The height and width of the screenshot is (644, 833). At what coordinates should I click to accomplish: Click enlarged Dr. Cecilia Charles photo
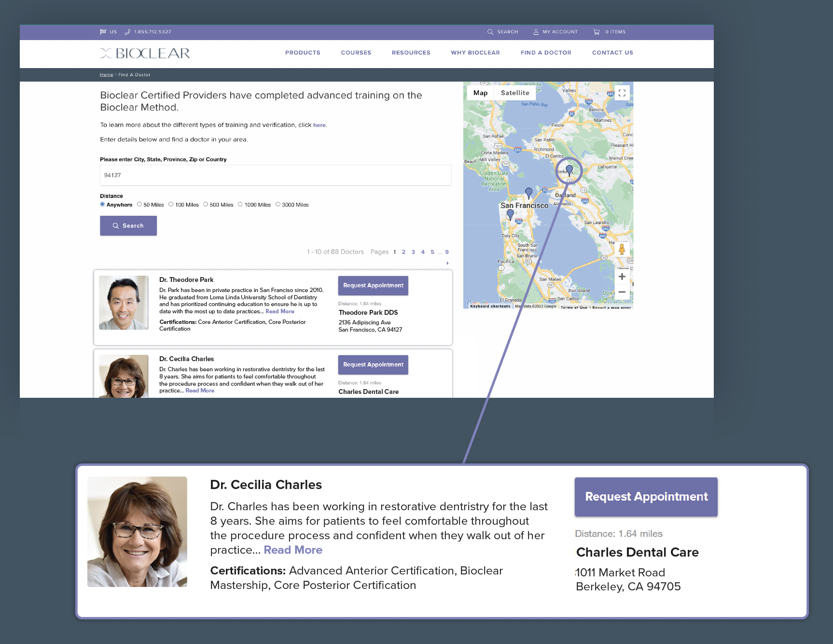[x=137, y=532]
